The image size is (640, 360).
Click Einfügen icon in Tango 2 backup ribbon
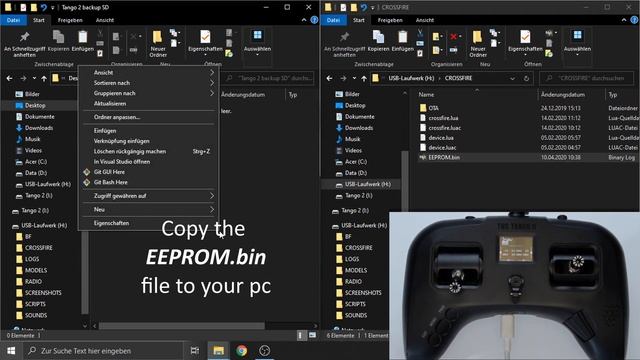82,41
